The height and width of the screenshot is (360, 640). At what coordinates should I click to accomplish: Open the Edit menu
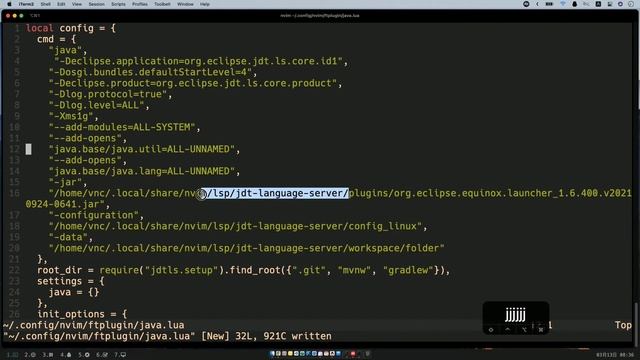click(61, 4)
